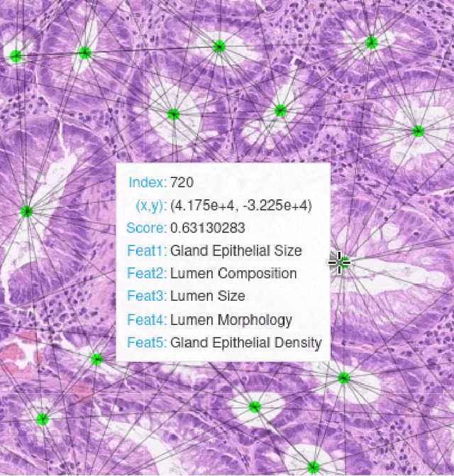Click the Feat1 entry Gland Epithelial Size

click(x=236, y=250)
